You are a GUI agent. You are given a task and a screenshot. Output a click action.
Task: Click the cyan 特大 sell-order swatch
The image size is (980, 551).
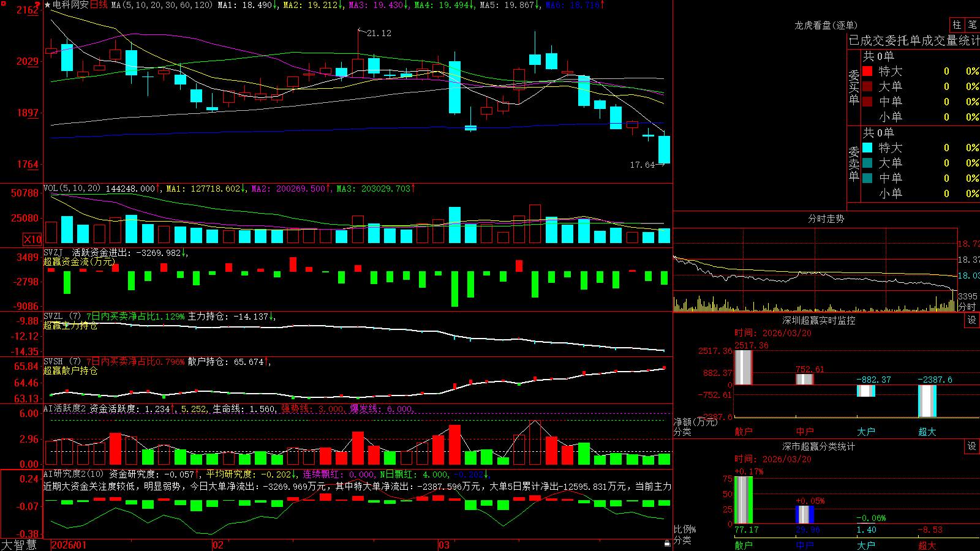click(867, 148)
